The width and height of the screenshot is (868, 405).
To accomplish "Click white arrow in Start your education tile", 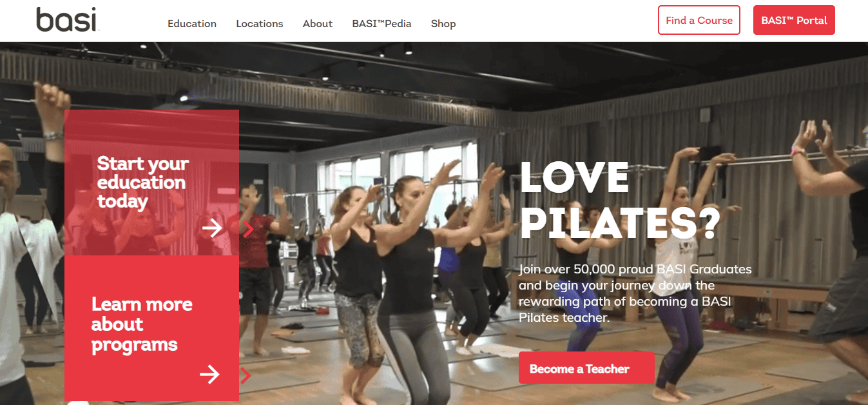I will point(212,228).
